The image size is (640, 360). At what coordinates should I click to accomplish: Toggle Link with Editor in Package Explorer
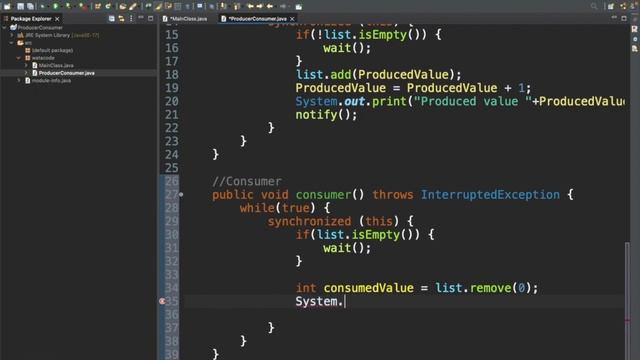121,18
